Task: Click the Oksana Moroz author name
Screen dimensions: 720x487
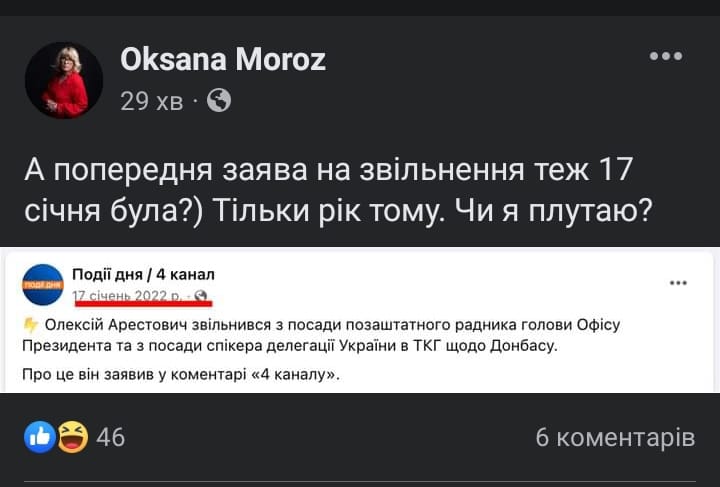Action: tap(223, 60)
